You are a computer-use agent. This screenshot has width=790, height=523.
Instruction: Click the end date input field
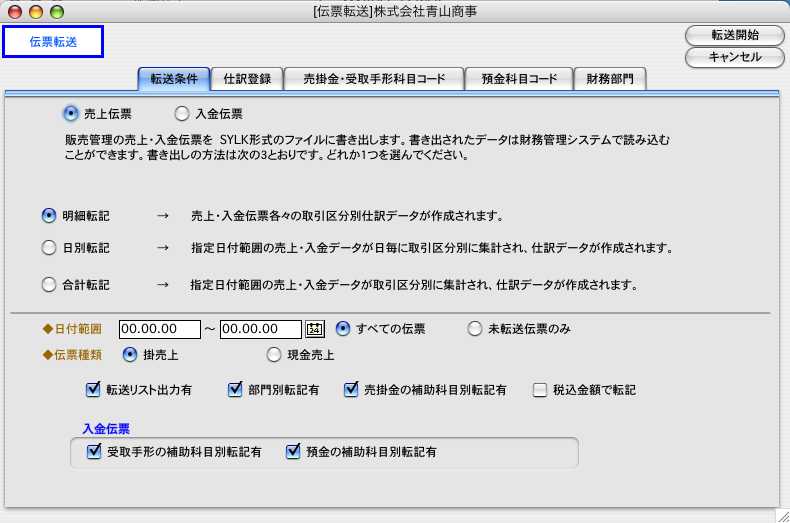click(x=260, y=329)
